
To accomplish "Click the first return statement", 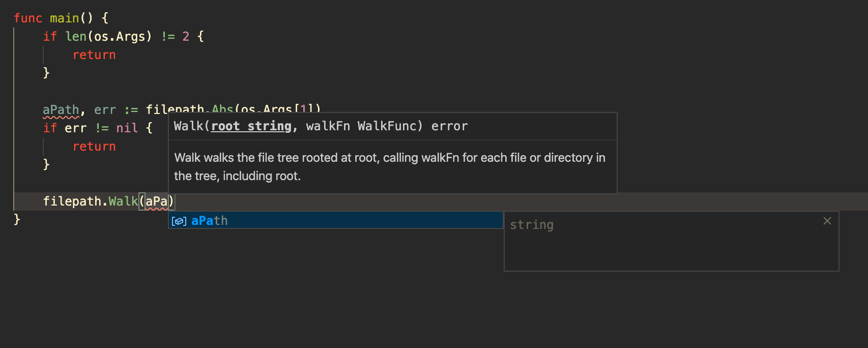I will (x=94, y=54).
